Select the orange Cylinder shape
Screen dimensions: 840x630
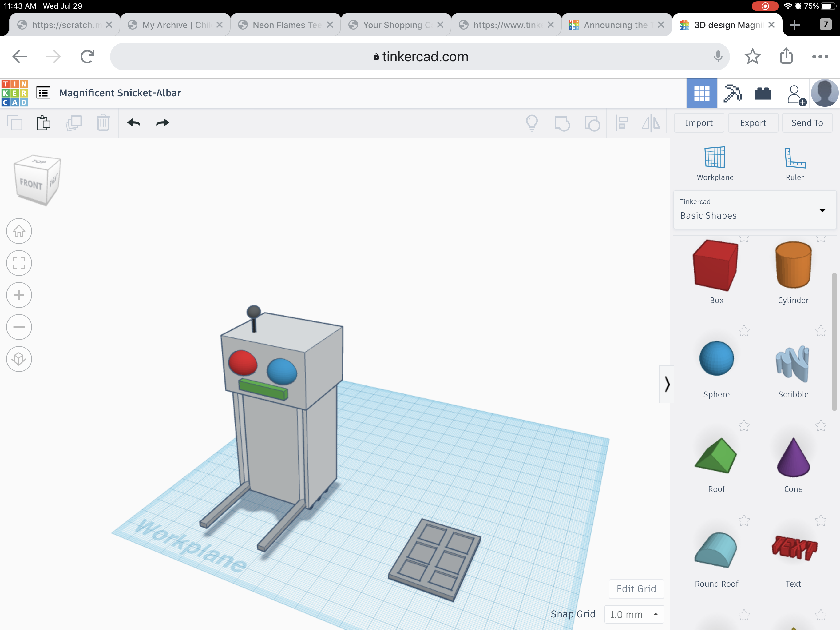pyautogui.click(x=793, y=265)
